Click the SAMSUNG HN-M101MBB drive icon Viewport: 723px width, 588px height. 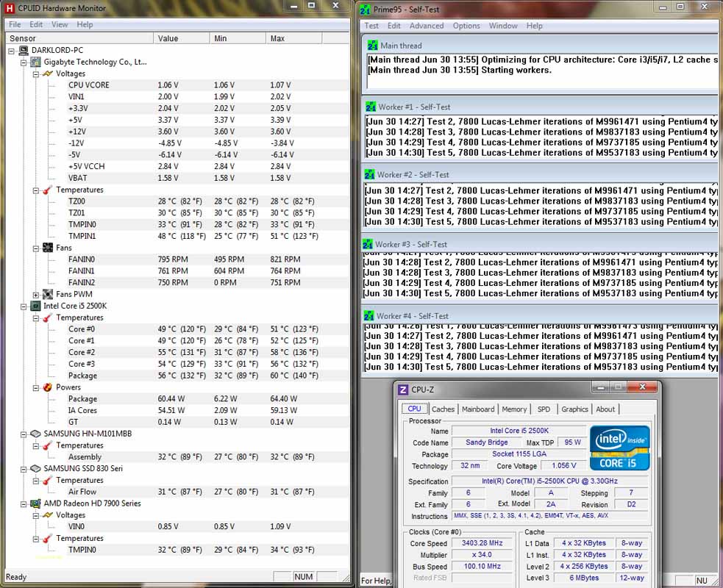pyautogui.click(x=35, y=434)
